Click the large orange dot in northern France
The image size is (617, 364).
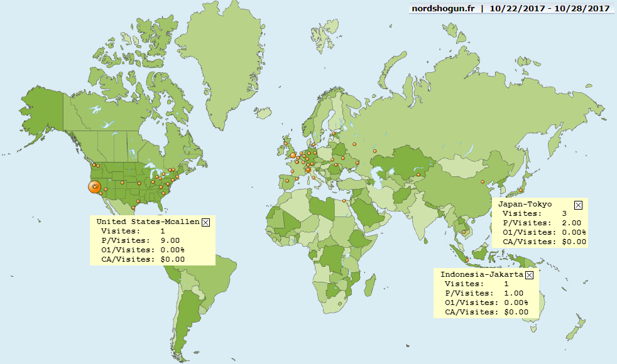[x=293, y=155]
